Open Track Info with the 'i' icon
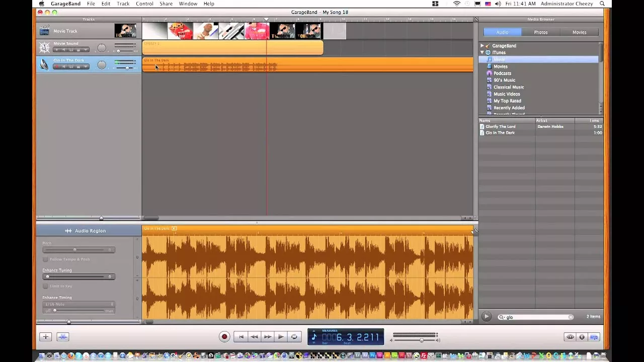Screen dimensions: 644x362 [x=582, y=337]
